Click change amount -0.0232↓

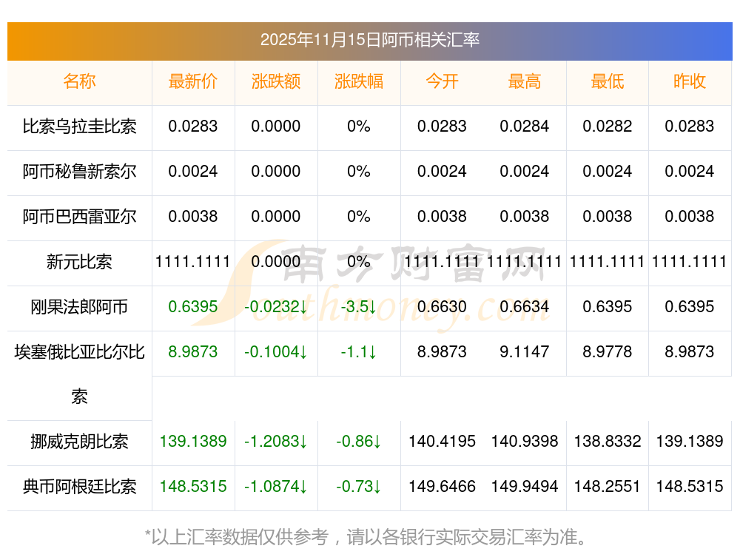[276, 307]
